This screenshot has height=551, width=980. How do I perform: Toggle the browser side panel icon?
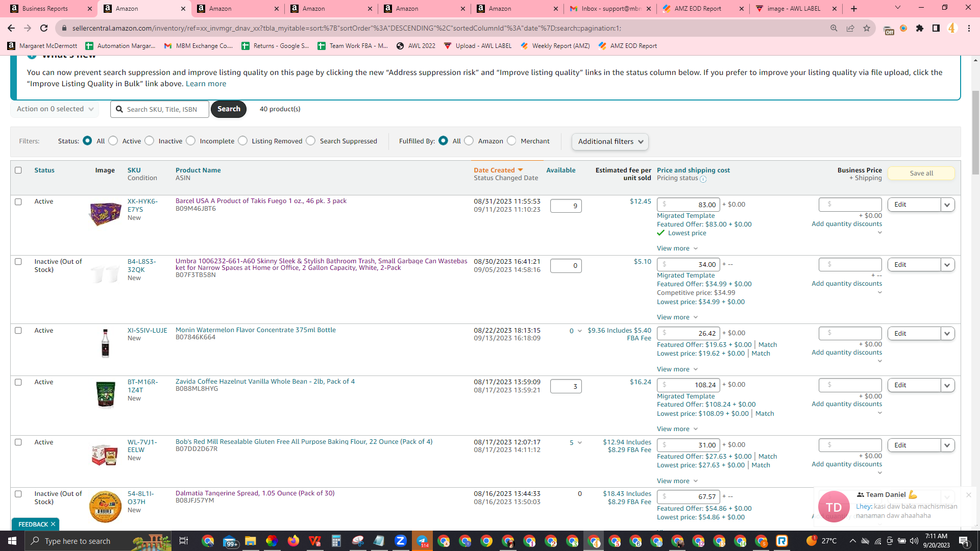(x=936, y=28)
